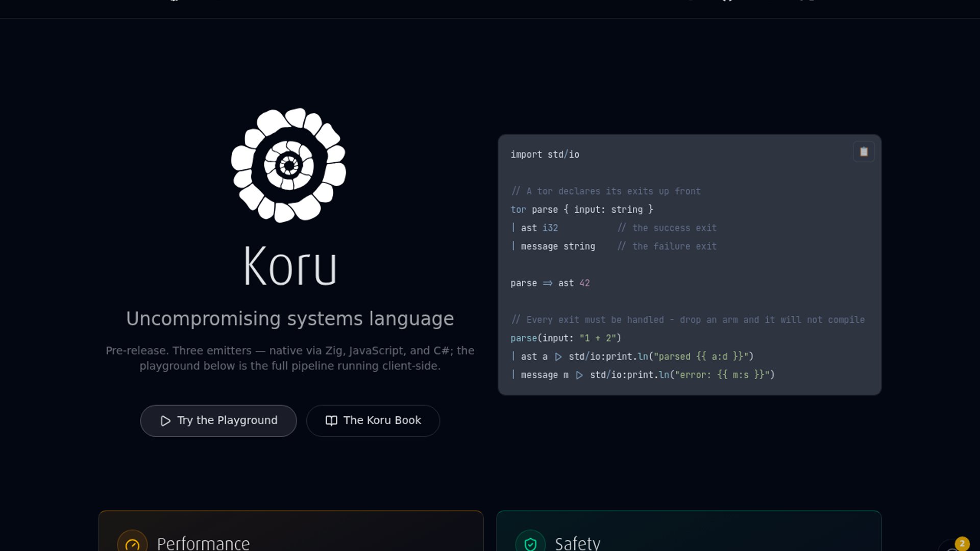
Task: Click the Performance card heading
Action: pos(203,543)
